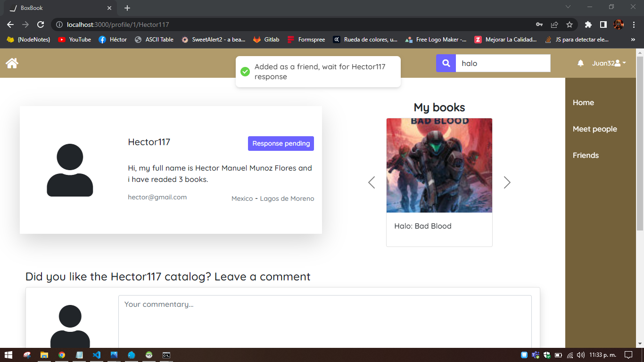Click the Response pending button
This screenshot has width=644, height=362.
281,143
